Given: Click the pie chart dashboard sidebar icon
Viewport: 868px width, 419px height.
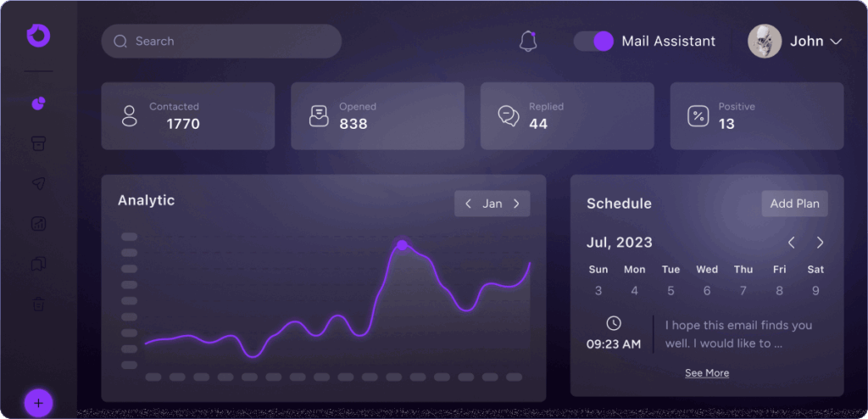Looking at the screenshot, I should tap(38, 103).
